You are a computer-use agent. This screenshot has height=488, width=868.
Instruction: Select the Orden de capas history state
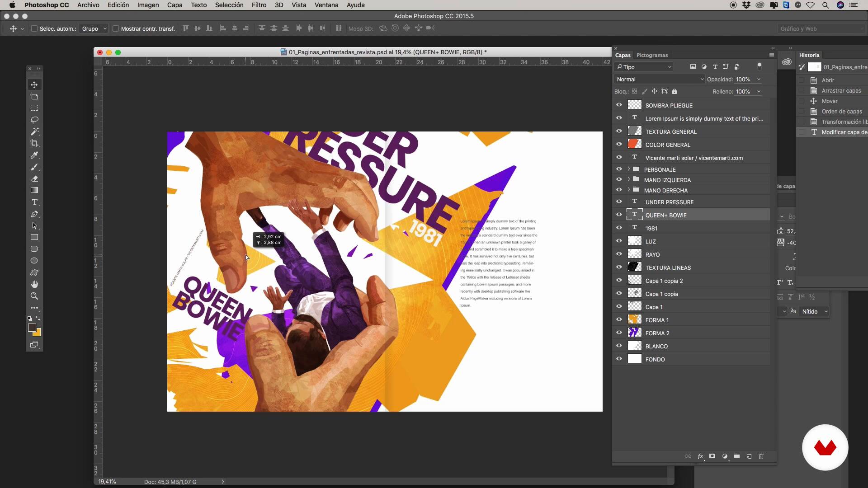tap(832, 111)
